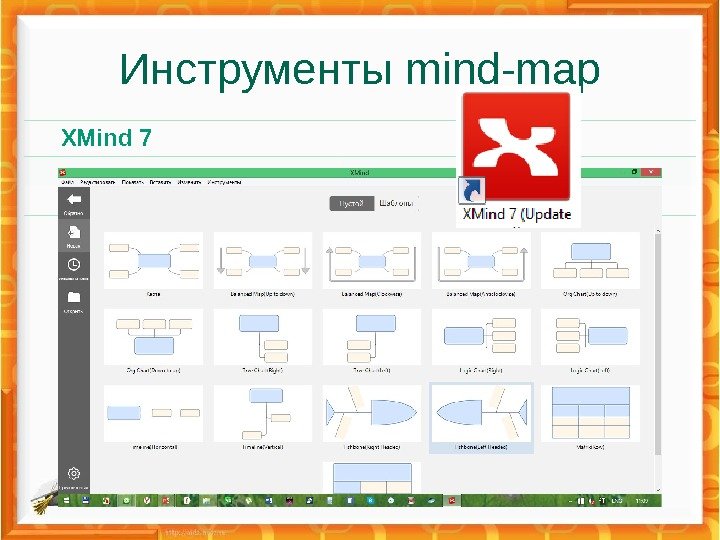
Task: Click the XMind icon in the taskbar
Action: [x=452, y=501]
